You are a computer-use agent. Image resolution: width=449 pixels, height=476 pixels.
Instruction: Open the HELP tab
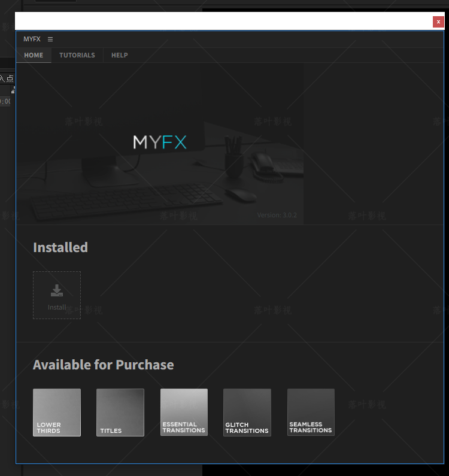pos(120,55)
